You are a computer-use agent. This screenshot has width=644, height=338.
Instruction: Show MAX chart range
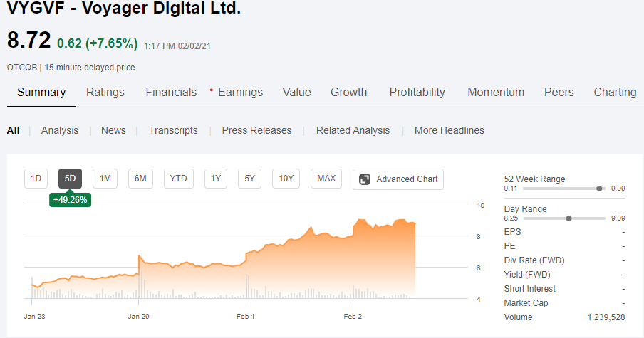pos(326,179)
